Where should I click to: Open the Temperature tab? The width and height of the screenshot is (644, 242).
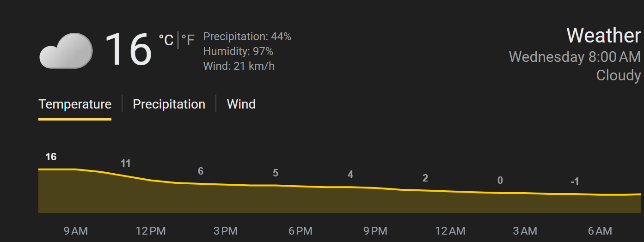click(75, 104)
